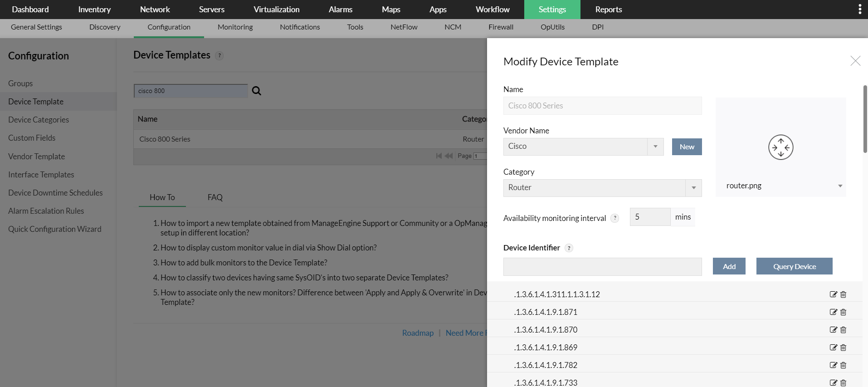Expand the router.png icon selector
868x387 pixels.
click(x=840, y=186)
